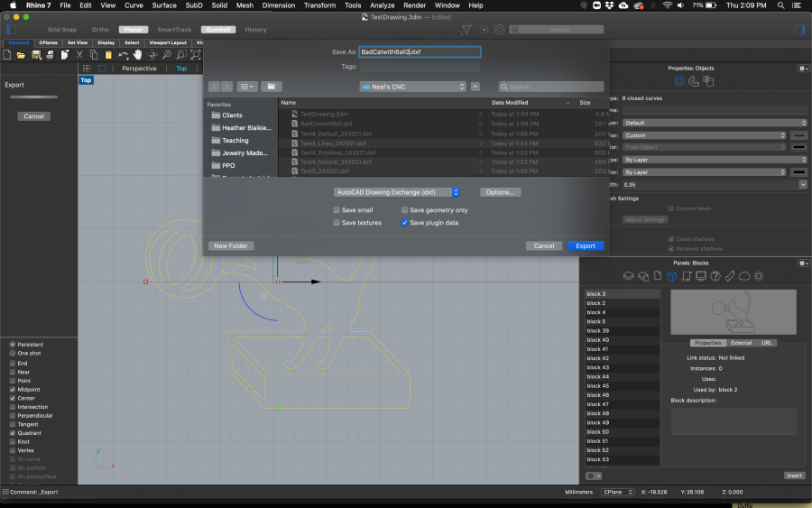Click the Zoom extents icon
Screen dimensions: 812x508
point(196,54)
